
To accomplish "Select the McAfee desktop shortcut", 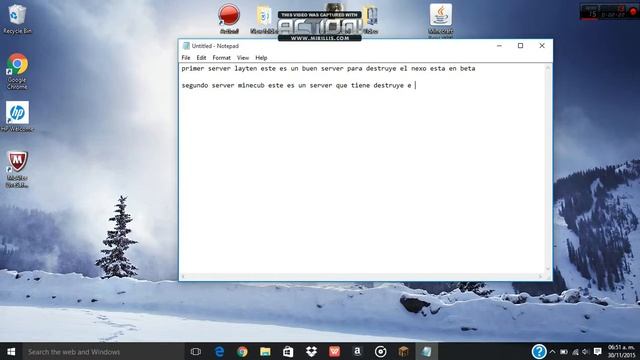I will coord(17,169).
